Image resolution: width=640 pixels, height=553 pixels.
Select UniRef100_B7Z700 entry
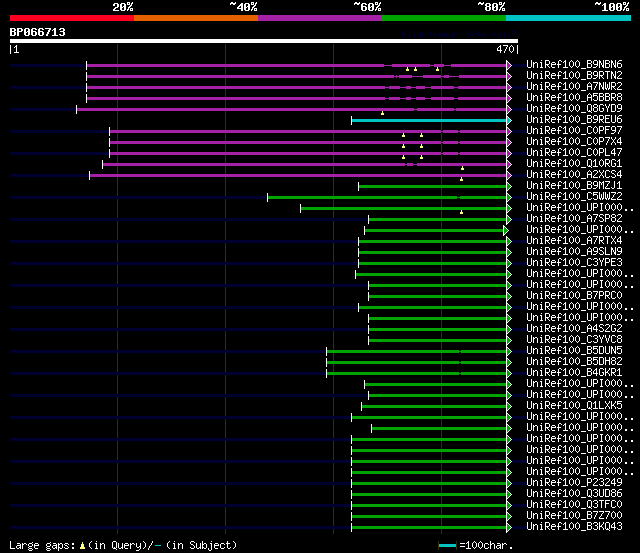574,516
